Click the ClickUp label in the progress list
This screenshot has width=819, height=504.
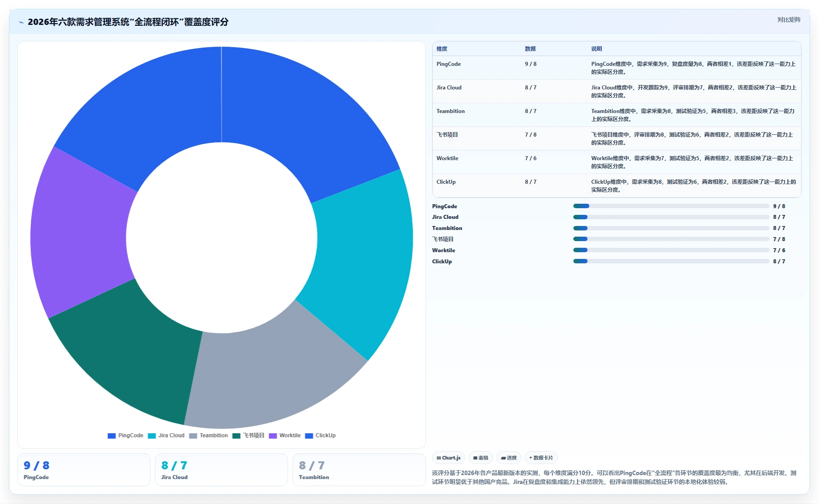click(442, 262)
